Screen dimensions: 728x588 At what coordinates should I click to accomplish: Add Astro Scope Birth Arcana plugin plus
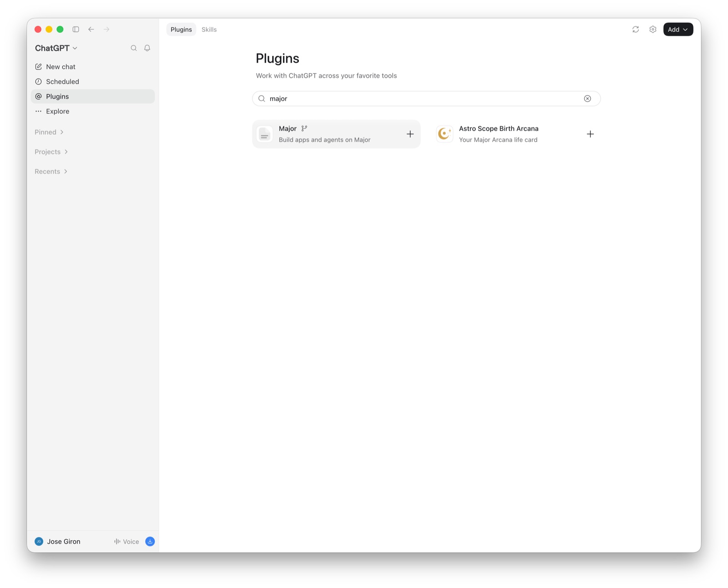(590, 134)
